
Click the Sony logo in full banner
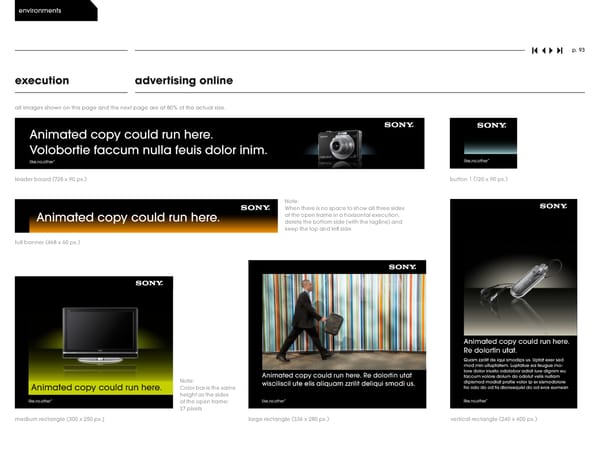(x=255, y=207)
